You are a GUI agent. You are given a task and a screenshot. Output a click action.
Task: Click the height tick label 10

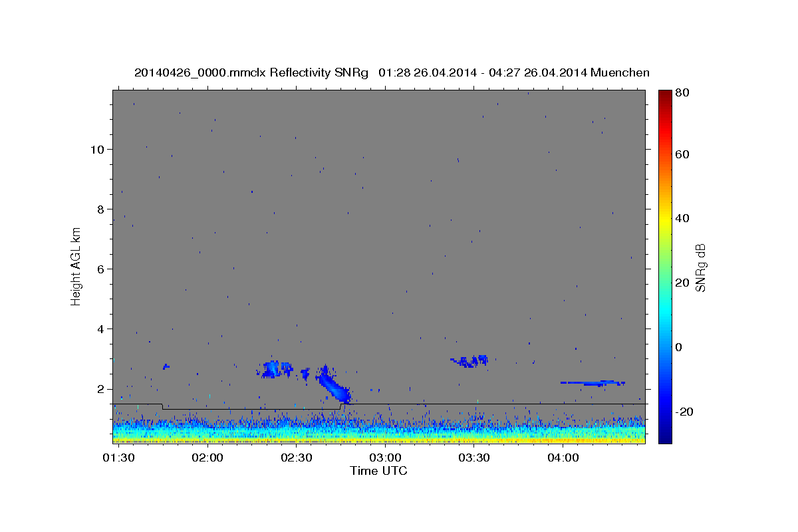point(96,149)
